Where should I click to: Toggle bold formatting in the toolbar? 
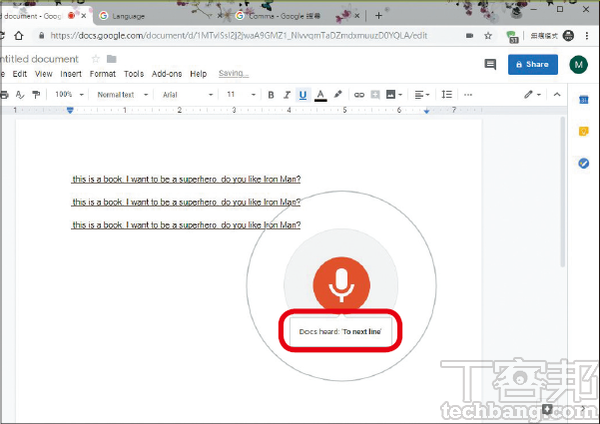click(270, 95)
